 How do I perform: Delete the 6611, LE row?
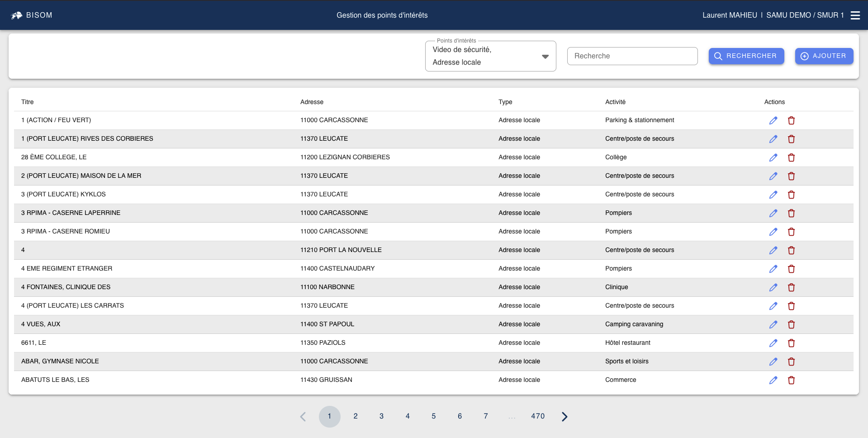(x=791, y=343)
